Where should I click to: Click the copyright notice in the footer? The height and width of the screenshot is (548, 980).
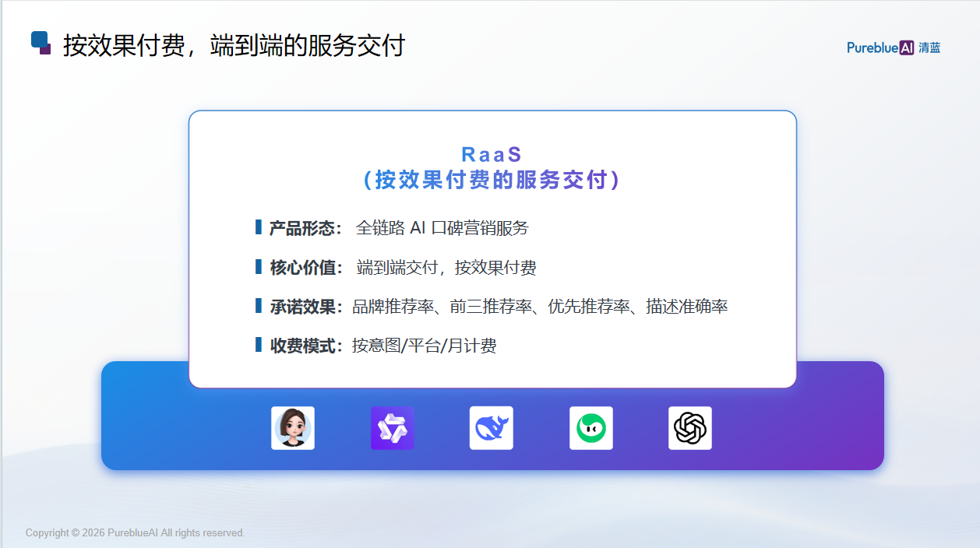(136, 533)
